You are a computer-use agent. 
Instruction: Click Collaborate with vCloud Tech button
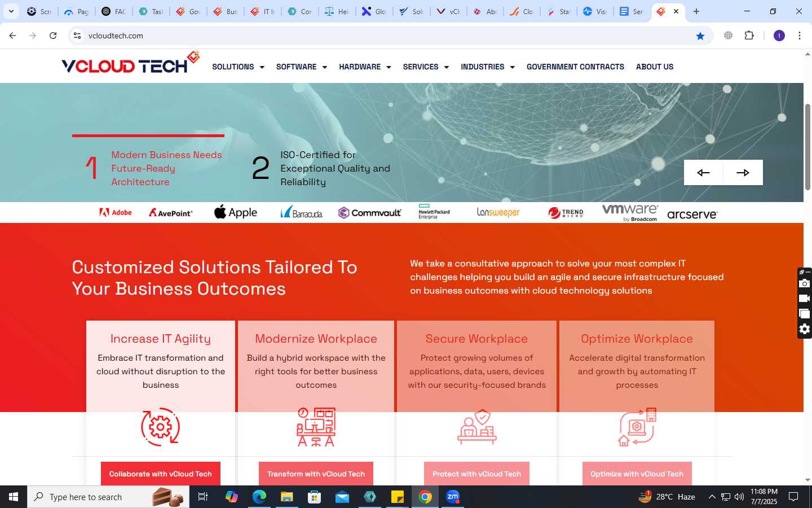[x=161, y=474]
